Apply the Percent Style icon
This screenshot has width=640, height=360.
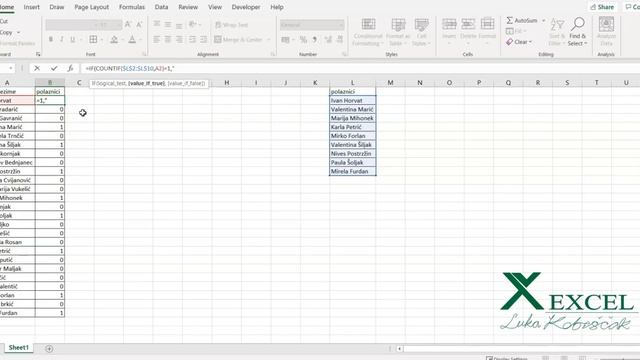tap(303, 40)
